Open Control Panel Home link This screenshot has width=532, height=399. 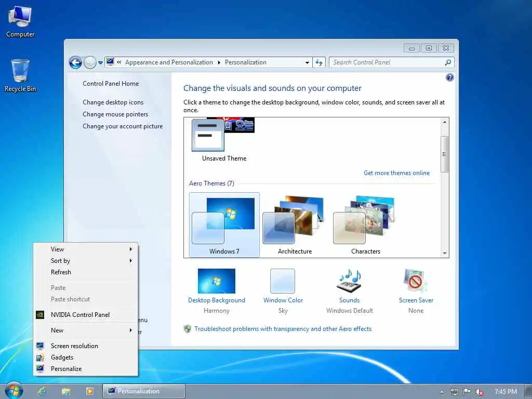[x=111, y=84]
